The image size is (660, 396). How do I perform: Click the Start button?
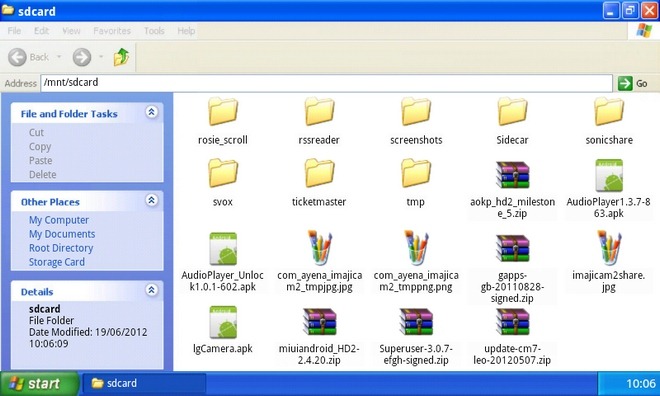pyautogui.click(x=39, y=383)
